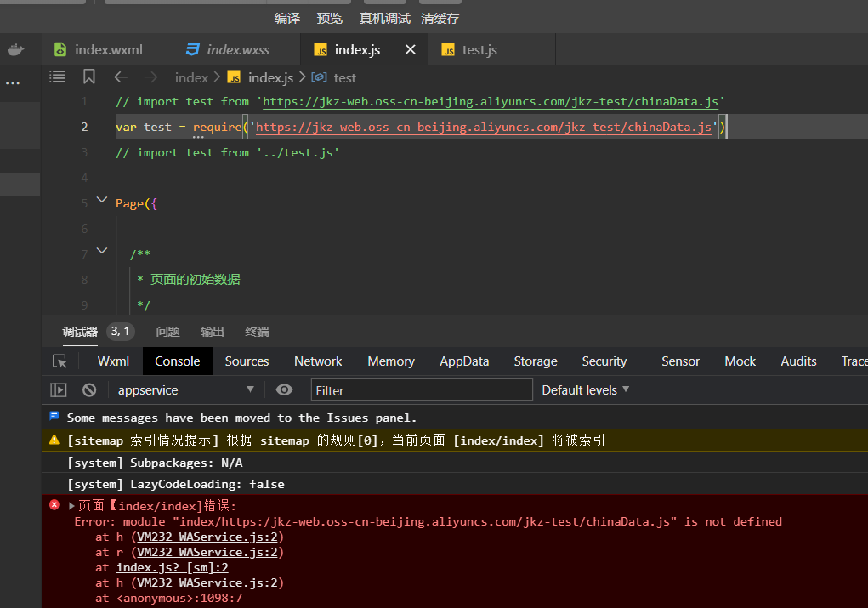Click the require keyword on line 2
Viewport: 868px width, 608px height.
pyautogui.click(x=217, y=127)
